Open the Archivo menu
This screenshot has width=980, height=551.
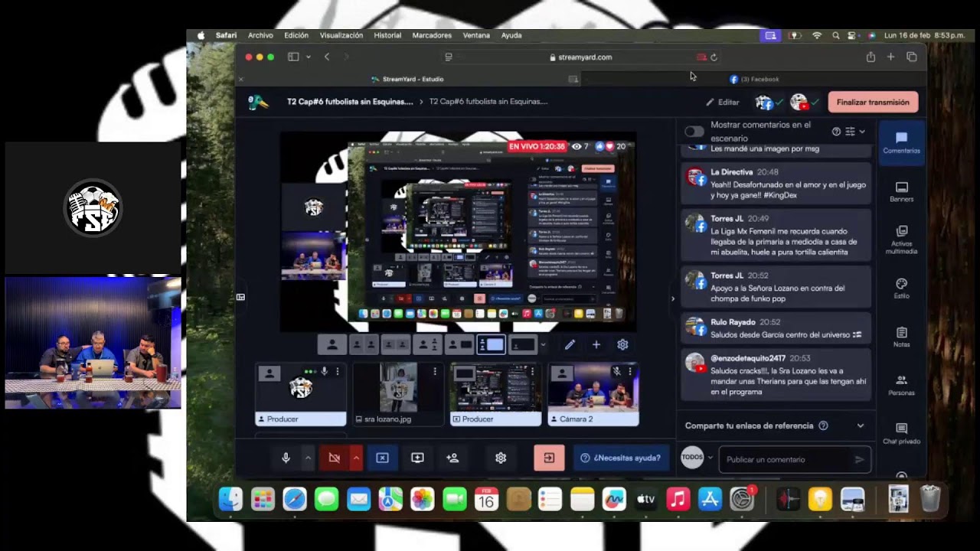[x=260, y=35]
